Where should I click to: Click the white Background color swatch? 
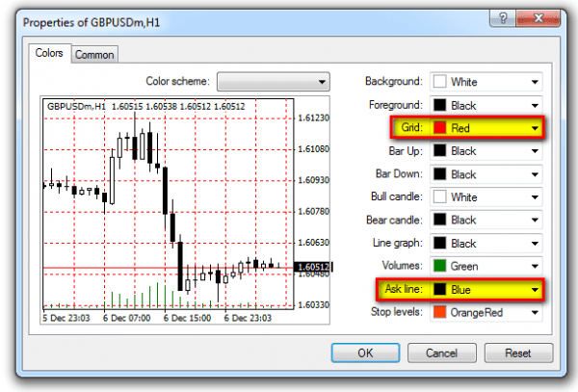[x=440, y=82]
